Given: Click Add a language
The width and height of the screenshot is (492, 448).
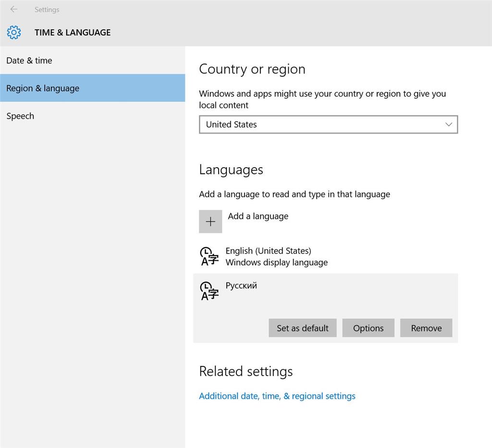Looking at the screenshot, I should [x=258, y=216].
